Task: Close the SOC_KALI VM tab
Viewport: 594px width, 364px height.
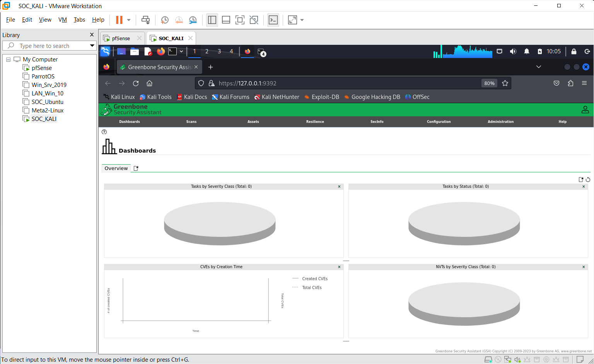Action: pos(190,38)
